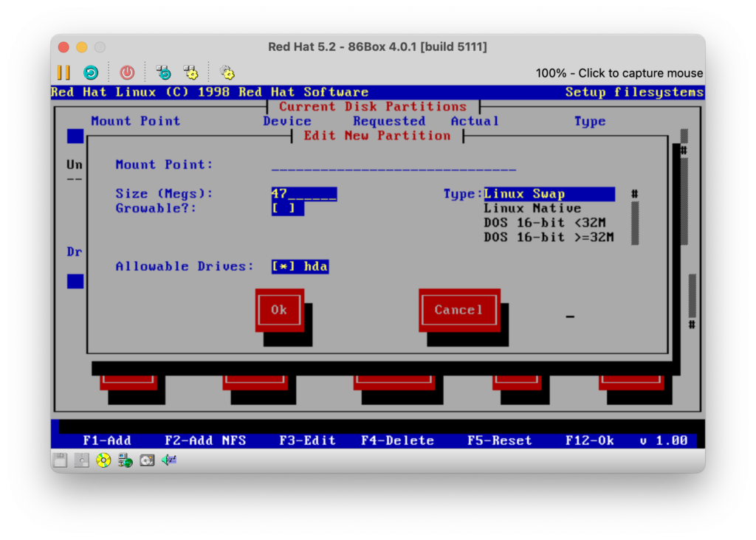Click the Mount Point input field
Viewport: 756px width, 540px height.
394,165
